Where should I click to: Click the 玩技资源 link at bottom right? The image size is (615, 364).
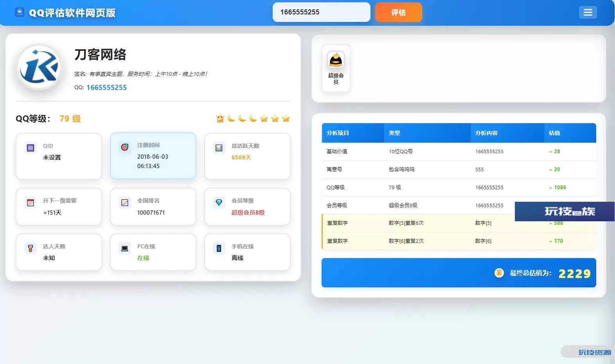point(595,352)
